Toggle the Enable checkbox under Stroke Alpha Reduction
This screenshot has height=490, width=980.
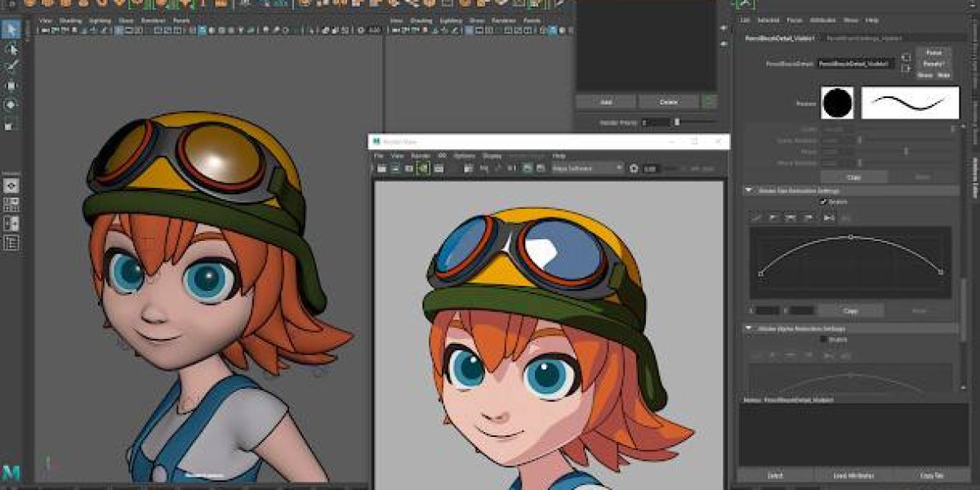click(823, 339)
